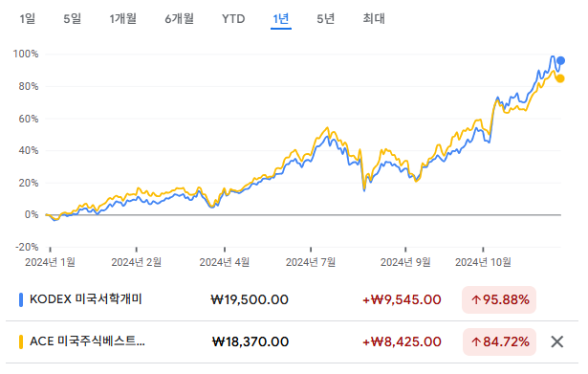
Task: Open the 1개월 range tab
Action: tap(122, 18)
